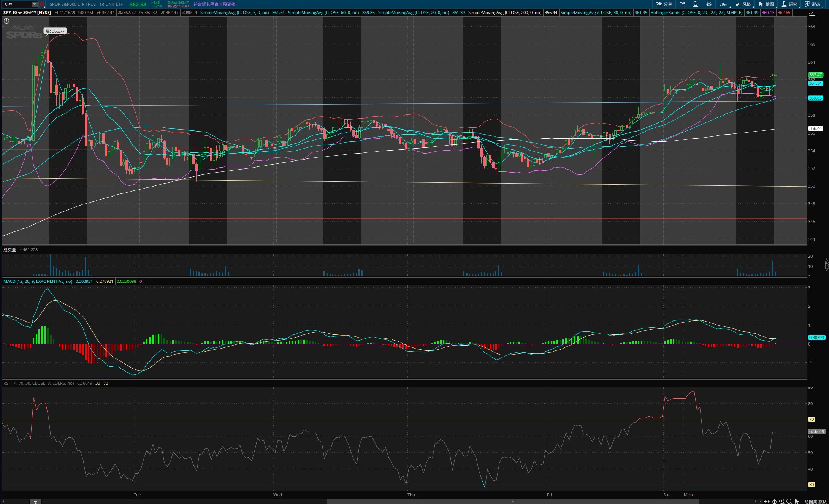
Task: Open the symbol dropdown arrow next to SPY
Action: 35,4
